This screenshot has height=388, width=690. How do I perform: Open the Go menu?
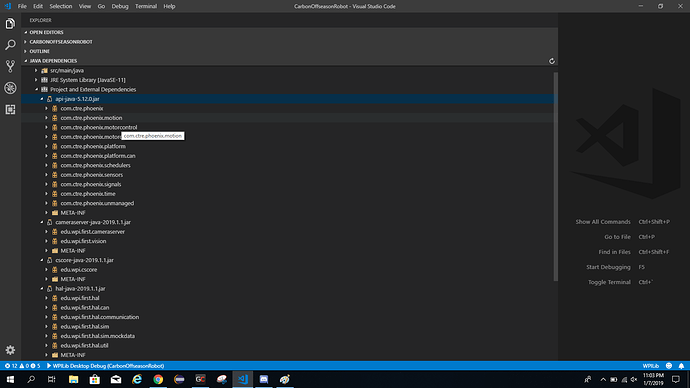coord(101,6)
